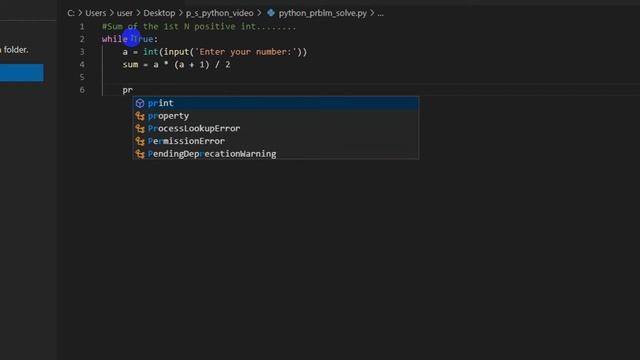Click line number 4 in the gutter
Image resolution: width=640 pixels, height=360 pixels.
(x=82, y=64)
